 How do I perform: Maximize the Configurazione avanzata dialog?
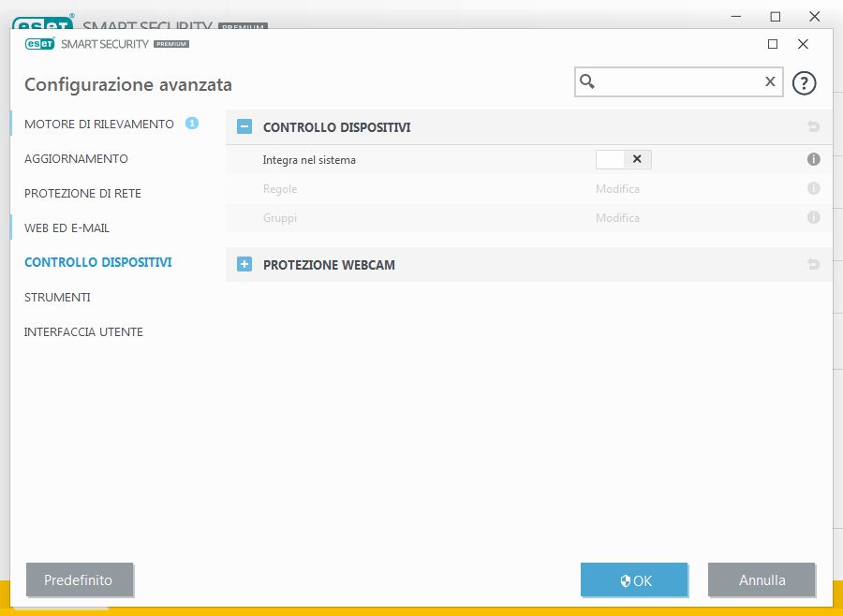(773, 44)
